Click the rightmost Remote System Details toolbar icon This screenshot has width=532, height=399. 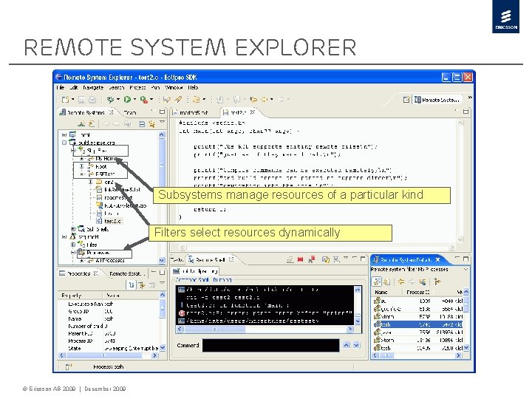pyautogui.click(x=437, y=282)
